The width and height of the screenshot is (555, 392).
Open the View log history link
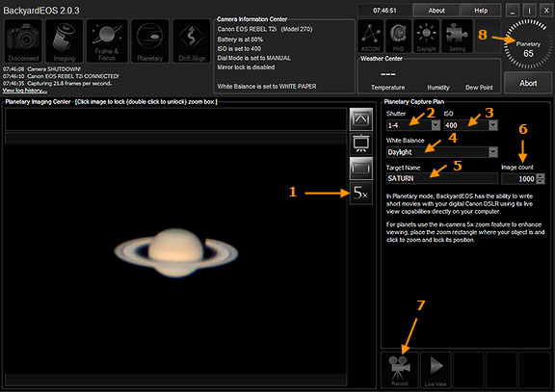24,91
